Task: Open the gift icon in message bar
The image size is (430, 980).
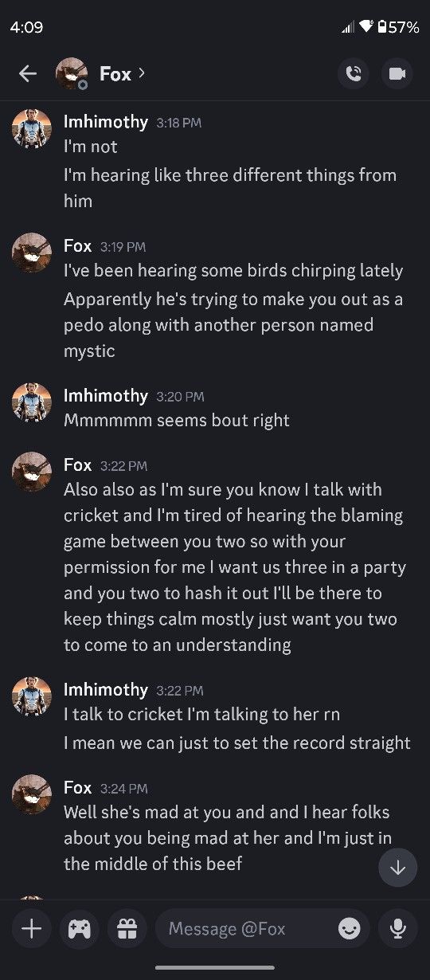Action: 127,929
